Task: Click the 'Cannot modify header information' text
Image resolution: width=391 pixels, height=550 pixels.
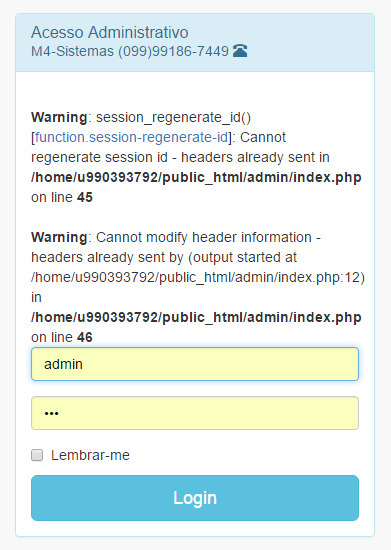Action: point(204,237)
